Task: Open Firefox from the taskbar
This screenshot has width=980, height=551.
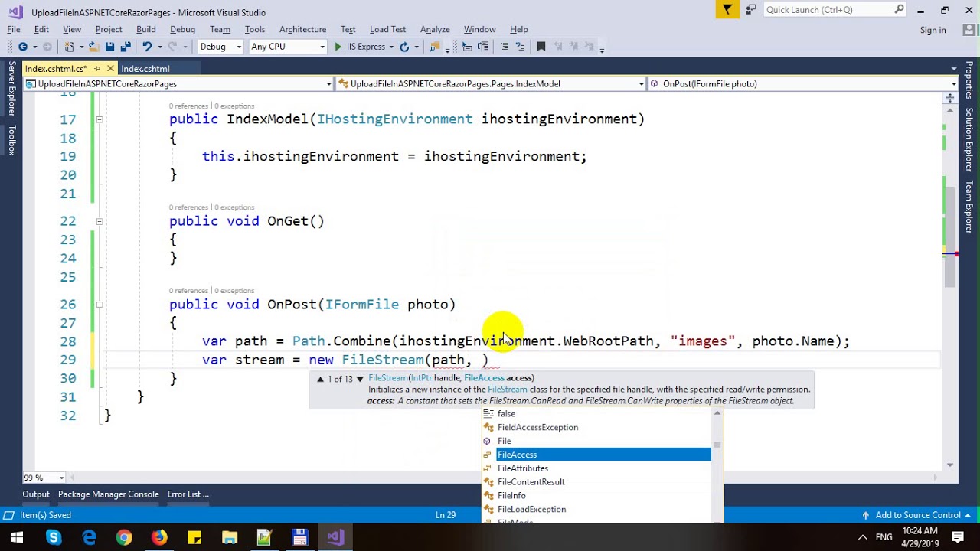Action: 159,537
